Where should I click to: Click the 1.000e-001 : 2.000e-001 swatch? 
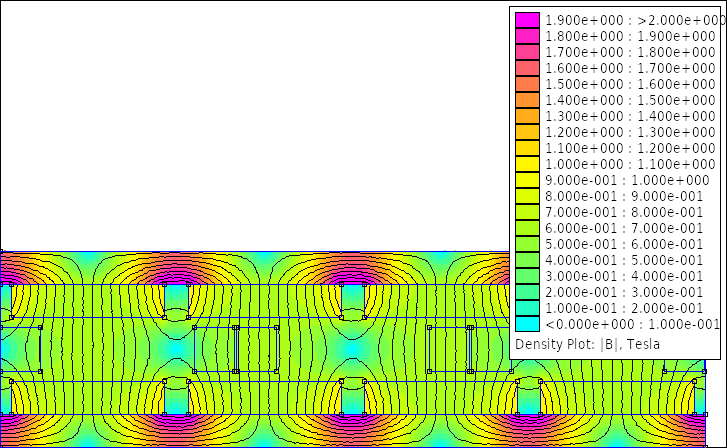click(527, 308)
